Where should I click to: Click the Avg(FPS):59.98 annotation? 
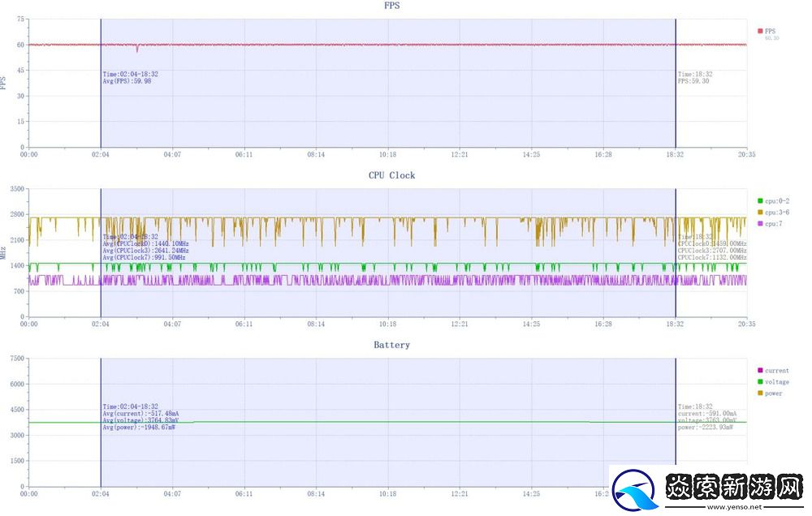click(x=127, y=81)
